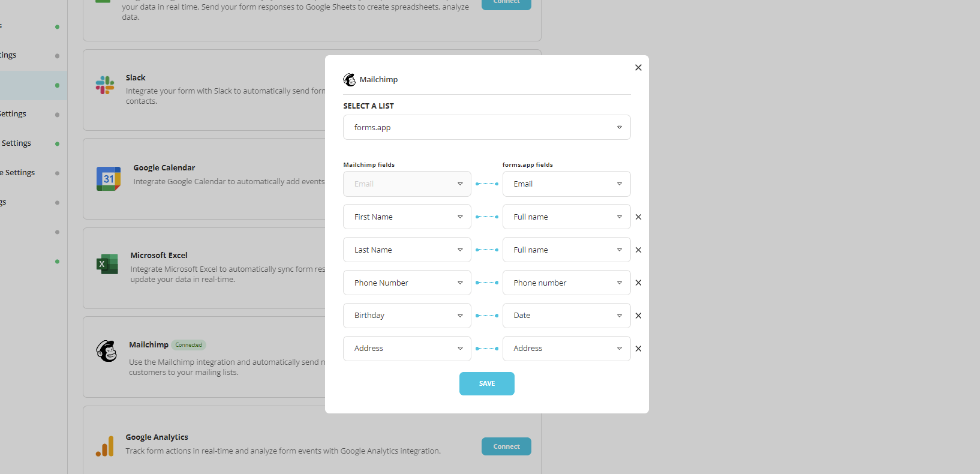Expand the Date forms.app field dropdown
Image resolution: width=980 pixels, height=474 pixels.
(566, 316)
